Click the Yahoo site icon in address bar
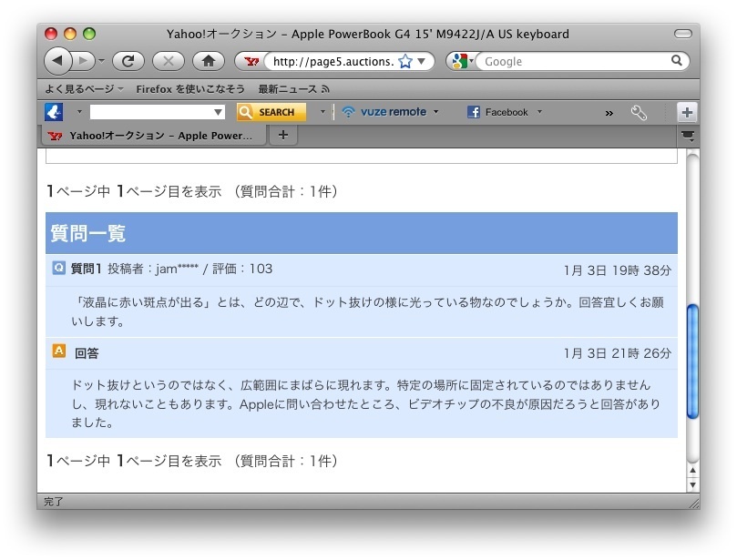The width and height of the screenshot is (737, 560). (251, 62)
